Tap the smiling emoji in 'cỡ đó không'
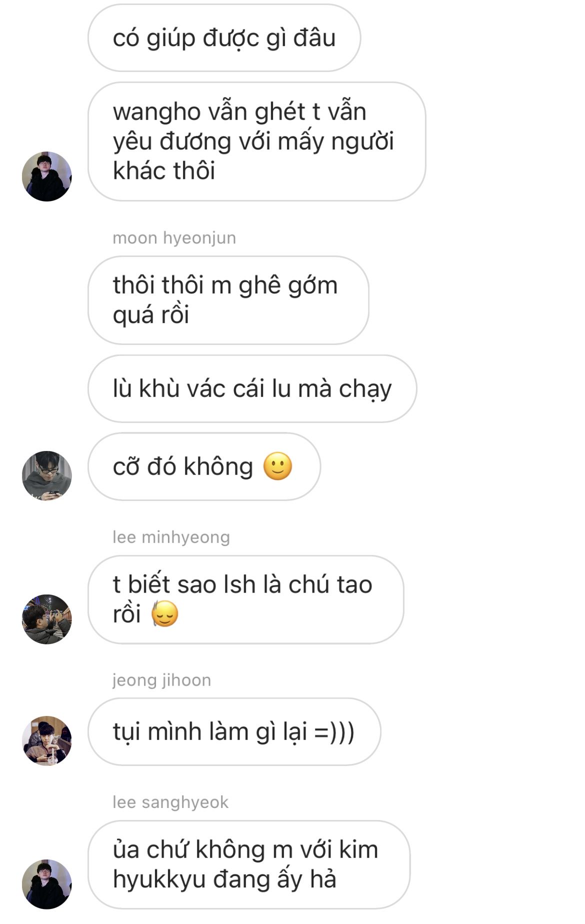 (277, 466)
